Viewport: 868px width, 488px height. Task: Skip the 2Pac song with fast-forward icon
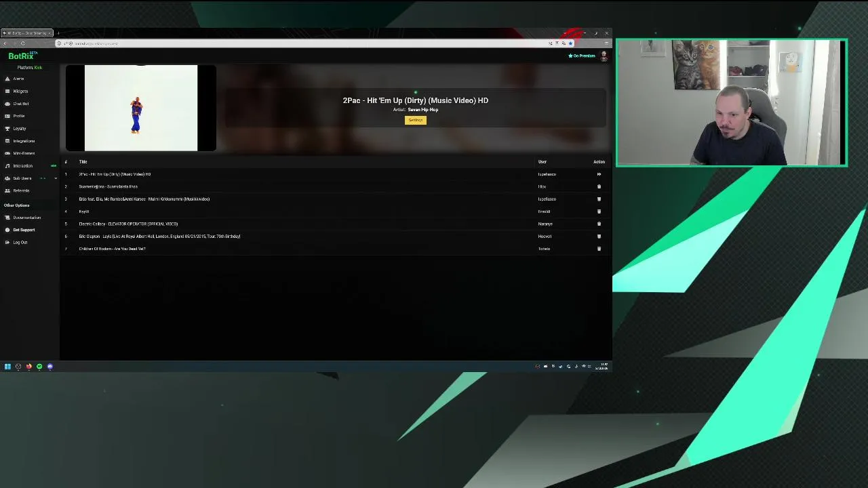599,174
